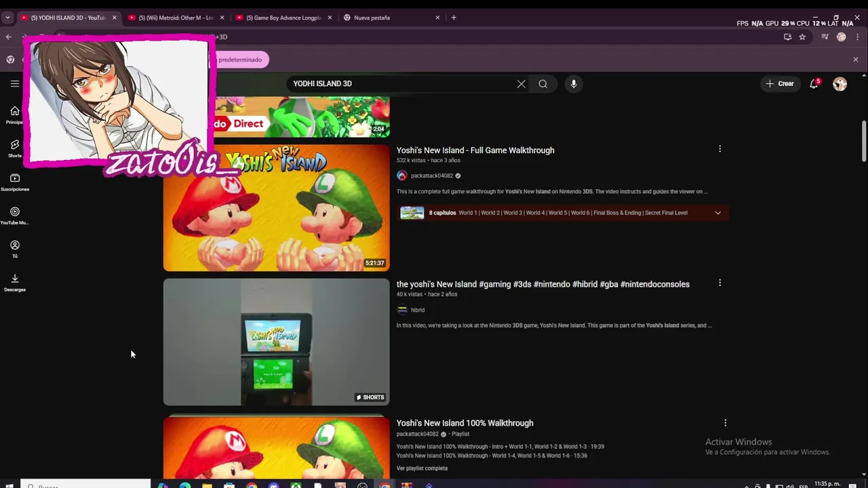The width and height of the screenshot is (868, 488).
Task: Click Ver playlist completa link
Action: 422,468
